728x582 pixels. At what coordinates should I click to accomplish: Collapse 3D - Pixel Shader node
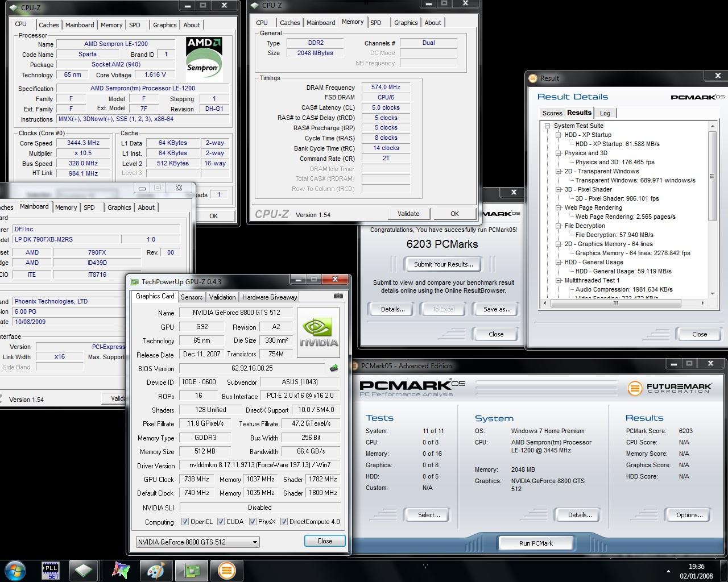[558, 190]
